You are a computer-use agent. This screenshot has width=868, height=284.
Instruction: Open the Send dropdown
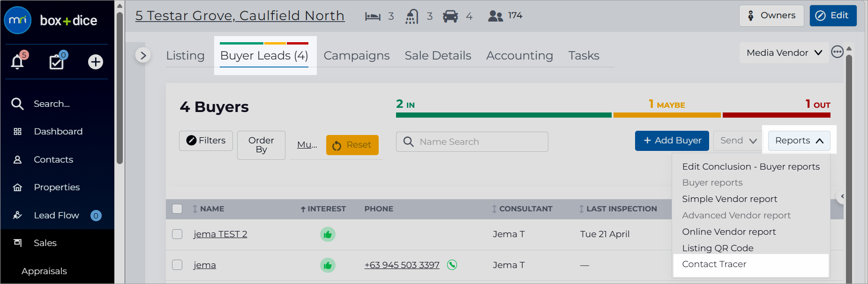click(x=738, y=141)
